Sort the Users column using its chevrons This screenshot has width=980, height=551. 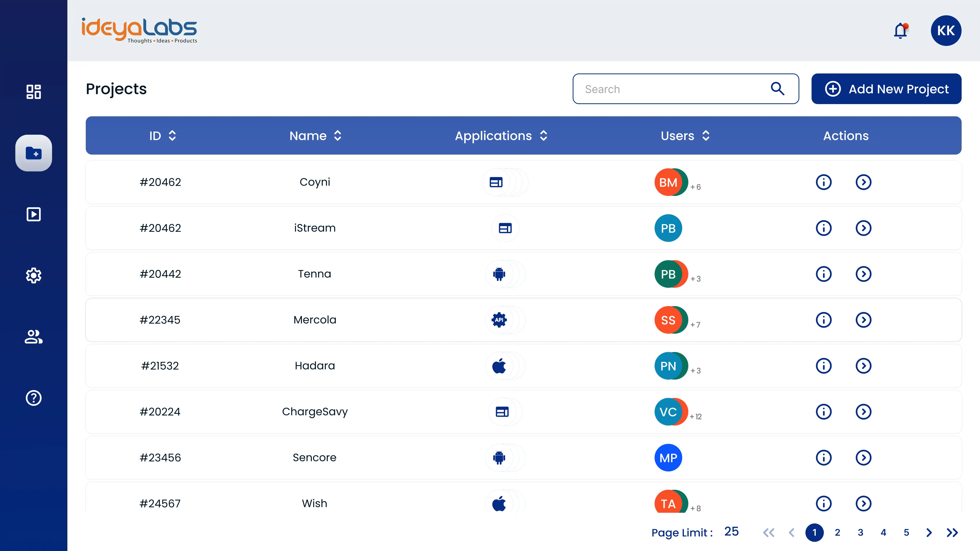(x=706, y=135)
